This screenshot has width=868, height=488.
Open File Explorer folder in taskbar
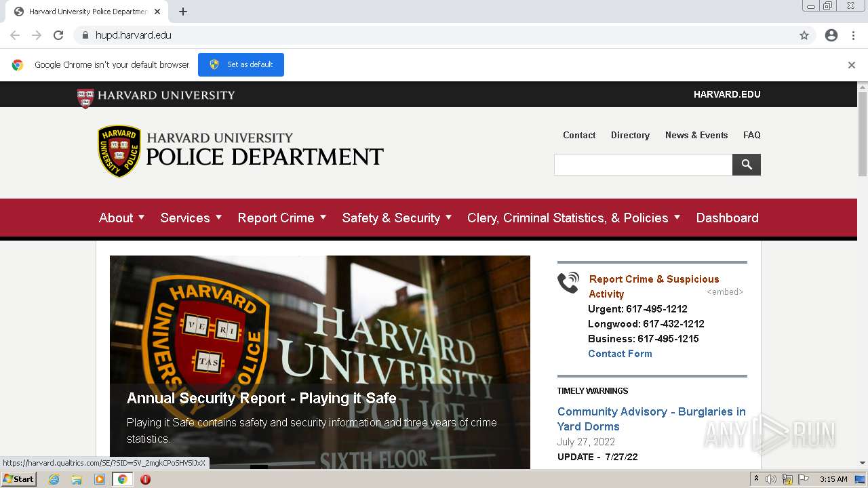click(77, 479)
